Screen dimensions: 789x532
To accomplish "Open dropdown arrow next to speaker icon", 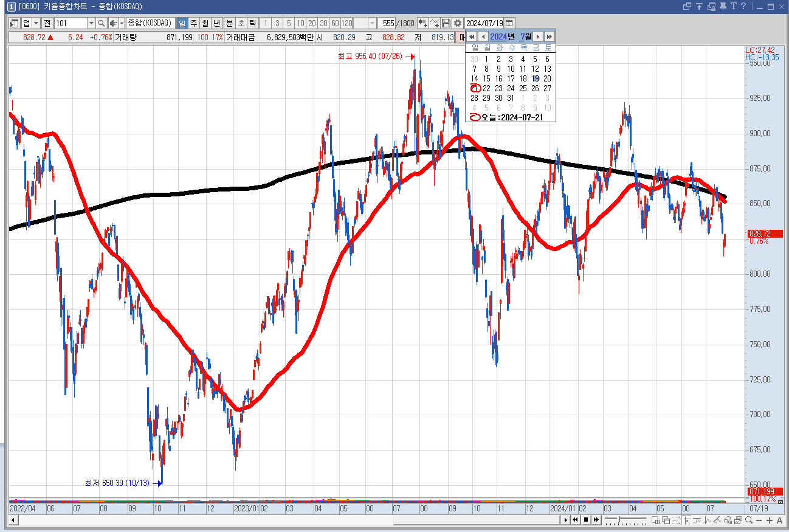I will pos(122,23).
